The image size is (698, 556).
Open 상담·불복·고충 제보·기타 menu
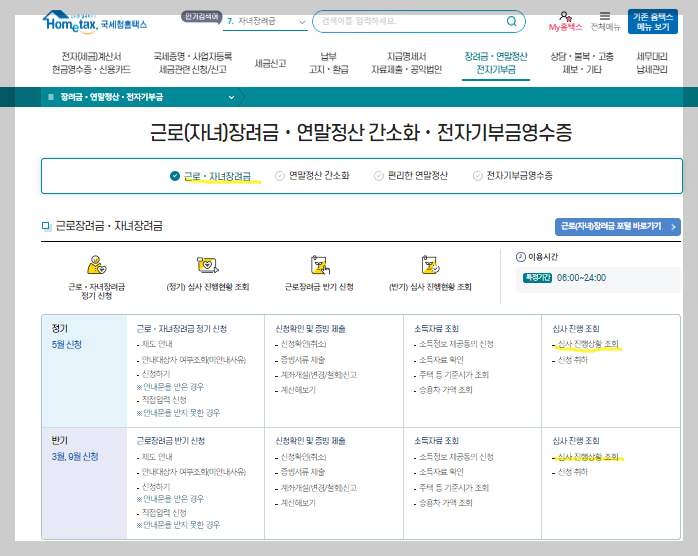[582, 63]
